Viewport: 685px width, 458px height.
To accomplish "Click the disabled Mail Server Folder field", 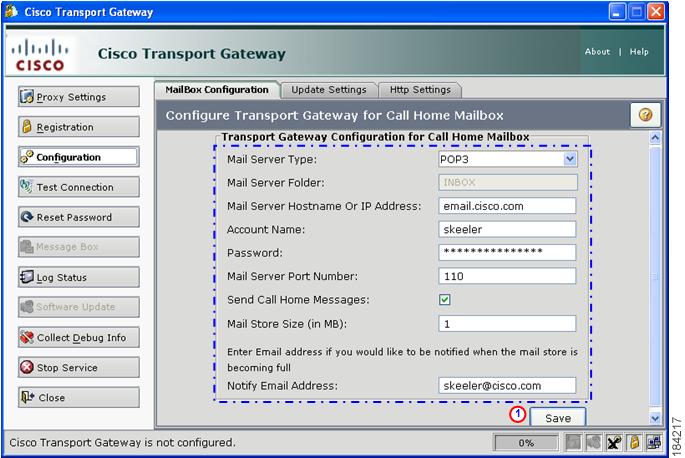I will 508,183.
